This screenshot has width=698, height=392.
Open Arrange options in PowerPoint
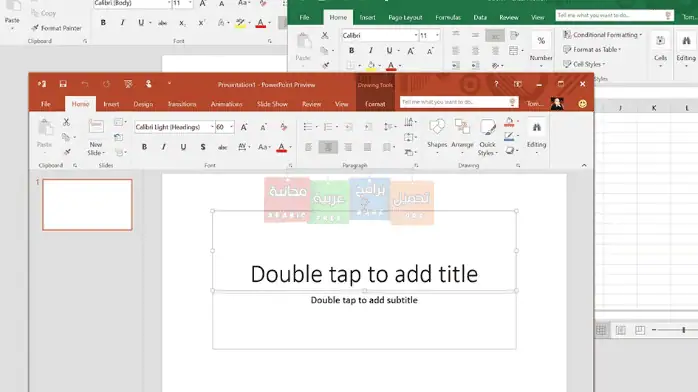pos(462,137)
